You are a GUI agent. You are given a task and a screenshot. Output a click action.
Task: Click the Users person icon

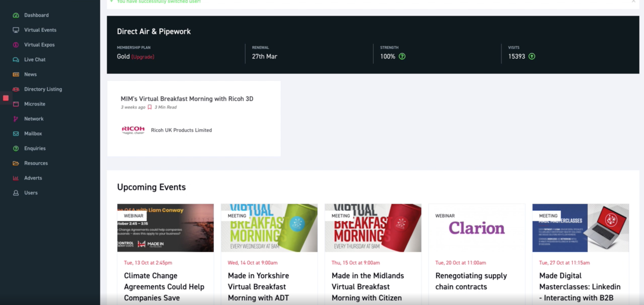pos(16,193)
